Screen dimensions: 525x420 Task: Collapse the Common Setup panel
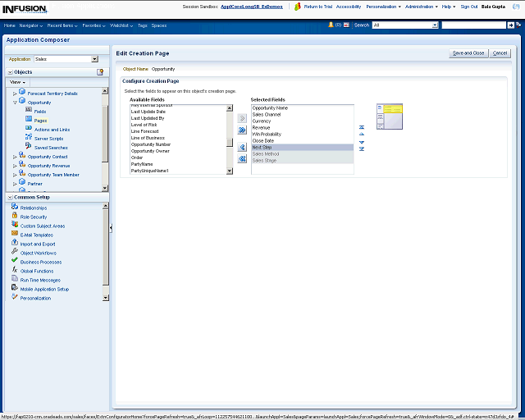(x=10, y=197)
